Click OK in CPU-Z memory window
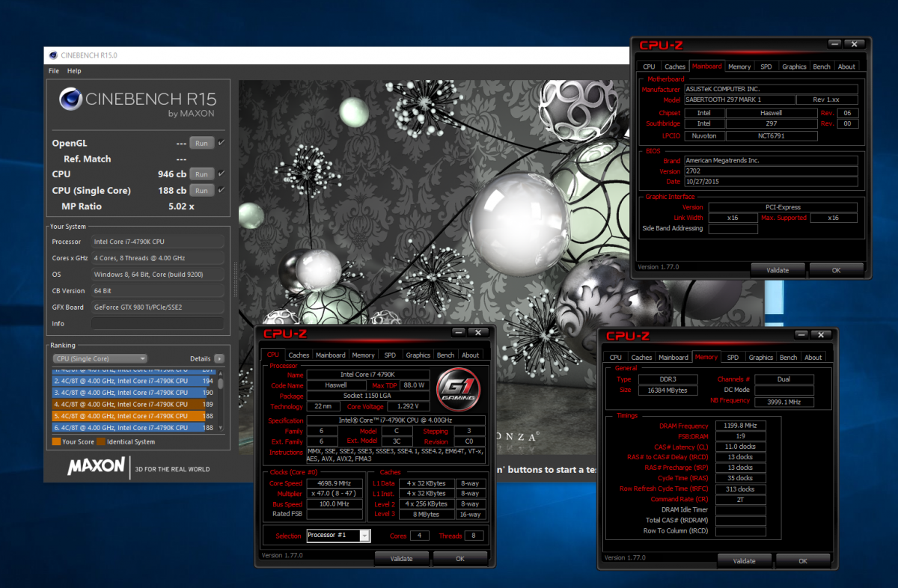898x588 pixels. tap(803, 561)
